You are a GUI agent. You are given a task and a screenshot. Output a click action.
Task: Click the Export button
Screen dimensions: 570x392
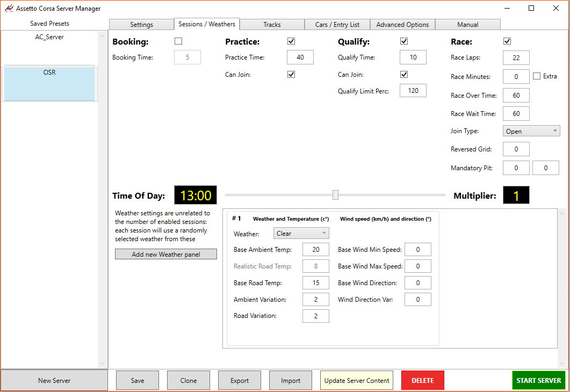[240, 380]
